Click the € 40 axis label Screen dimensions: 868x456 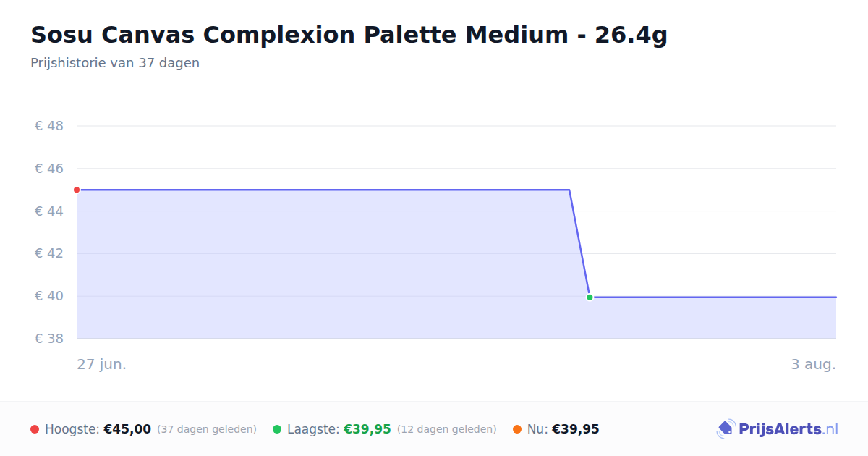point(49,296)
